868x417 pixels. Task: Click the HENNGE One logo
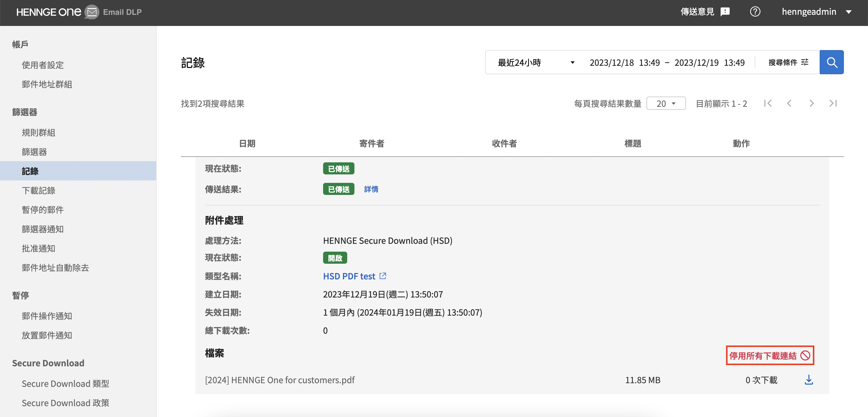pyautogui.click(x=49, y=12)
